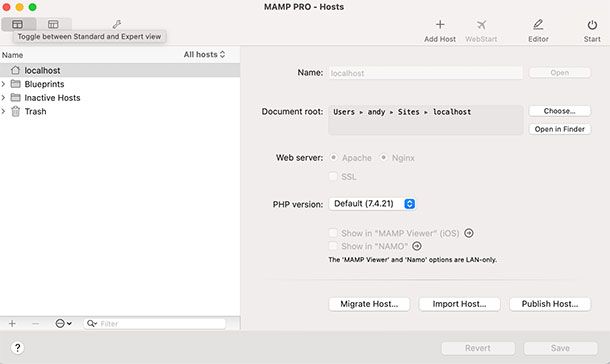Select the Inactive Hosts folder row

tap(120, 98)
